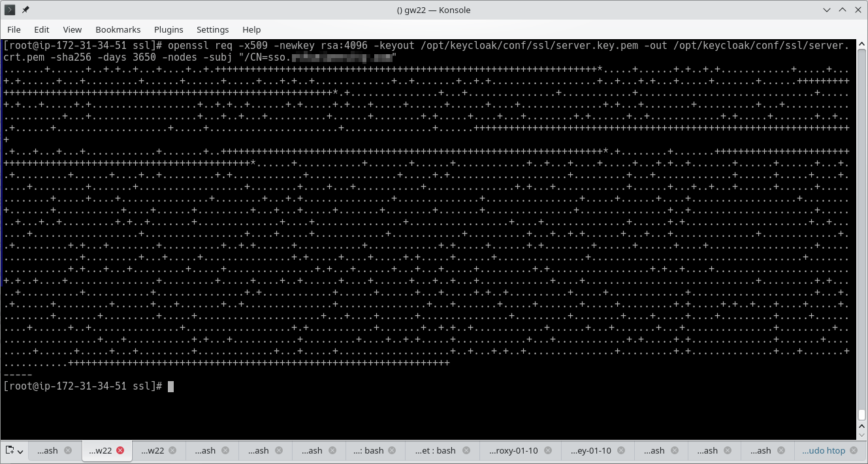868x464 pixels.
Task: Click the new tab icon in tab bar
Action: [x=10, y=450]
